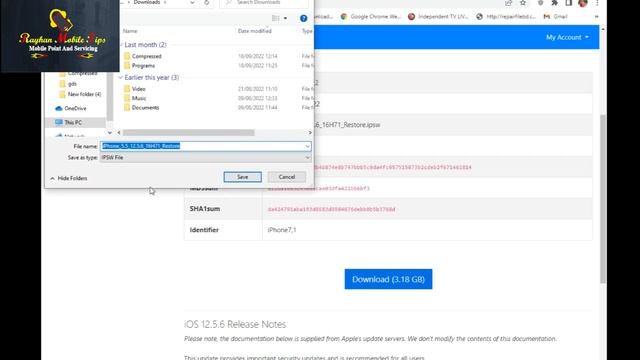Collapse the Last month group
Image resolution: width=640 pixels, height=360 pixels.
[x=121, y=44]
